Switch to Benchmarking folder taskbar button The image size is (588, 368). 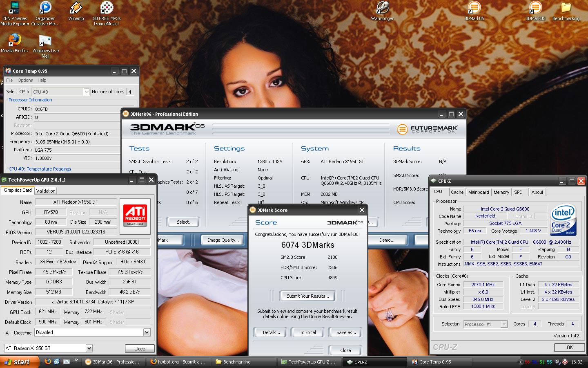click(243, 362)
